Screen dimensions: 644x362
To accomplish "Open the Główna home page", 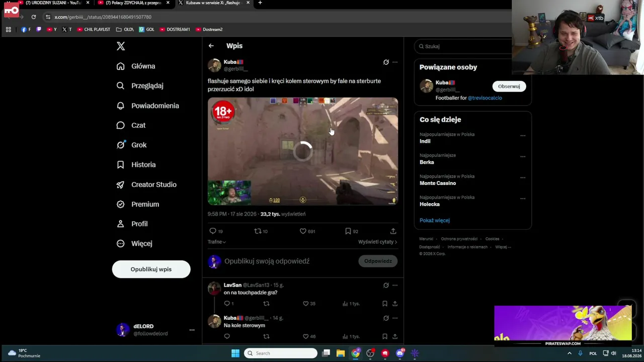I will tap(136, 66).
